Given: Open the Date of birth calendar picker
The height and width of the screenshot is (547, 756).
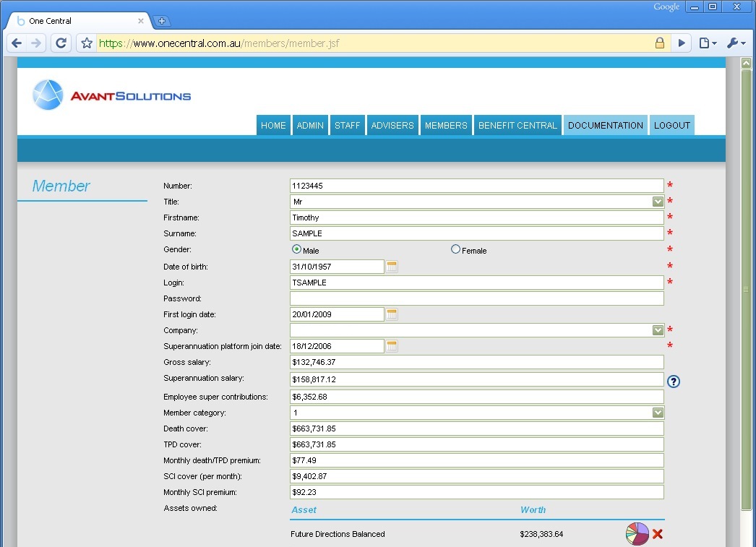Looking at the screenshot, I should (x=392, y=267).
